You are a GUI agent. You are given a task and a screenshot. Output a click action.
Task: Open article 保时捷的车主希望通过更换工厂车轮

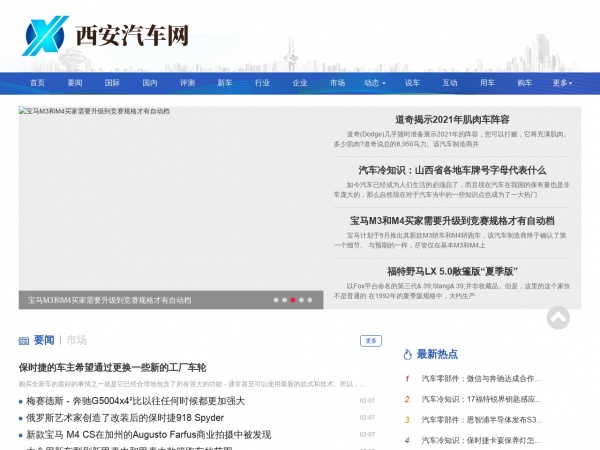[x=112, y=368]
